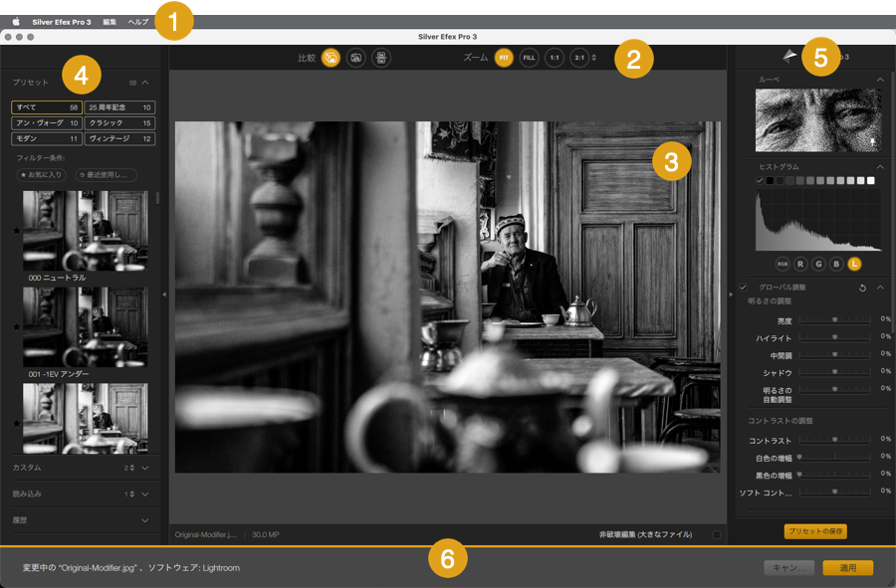Viewport: 896px width, 588px height.
Task: Open the Silver Efex Pro 3 menu
Action: tap(62, 22)
